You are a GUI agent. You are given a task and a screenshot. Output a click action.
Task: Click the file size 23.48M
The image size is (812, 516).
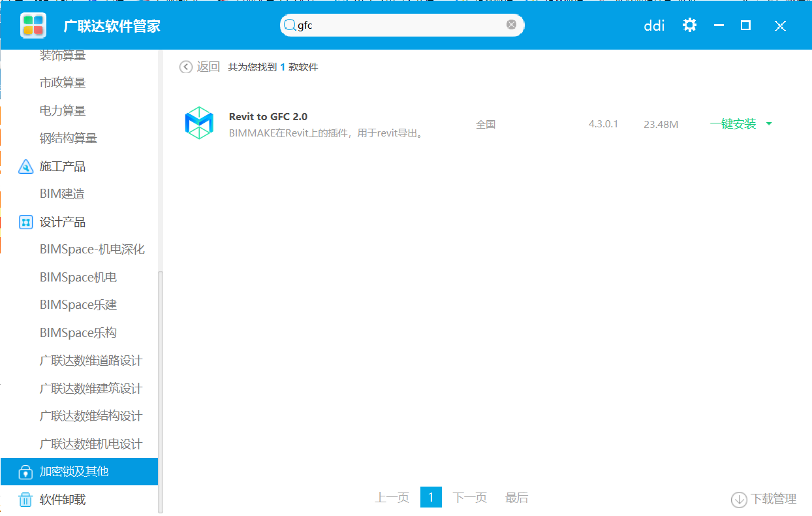(x=661, y=124)
